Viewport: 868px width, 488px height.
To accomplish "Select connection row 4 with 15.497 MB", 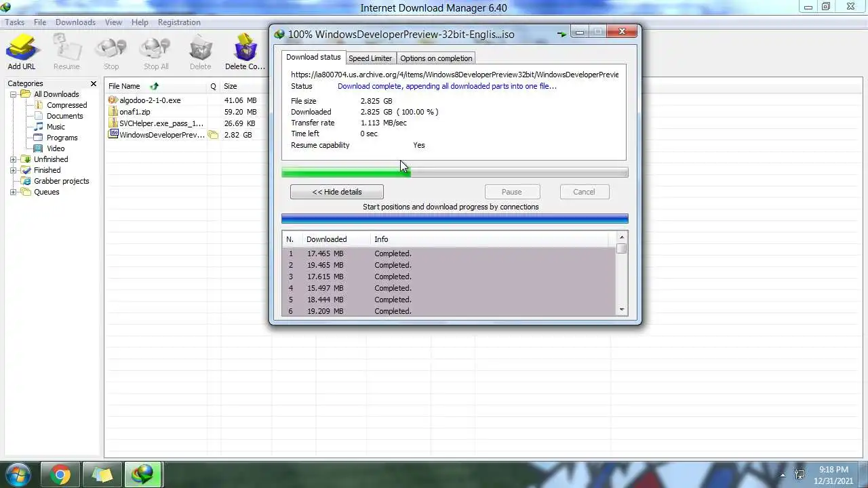I will click(449, 288).
